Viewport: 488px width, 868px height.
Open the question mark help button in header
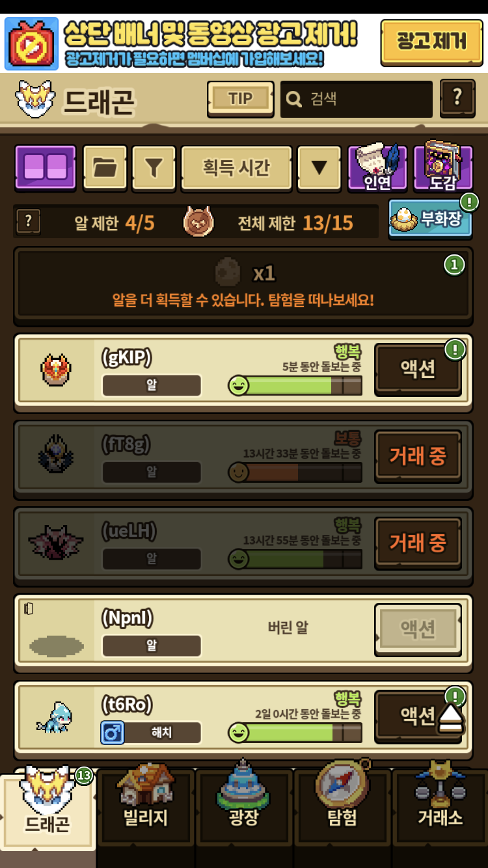(x=457, y=98)
